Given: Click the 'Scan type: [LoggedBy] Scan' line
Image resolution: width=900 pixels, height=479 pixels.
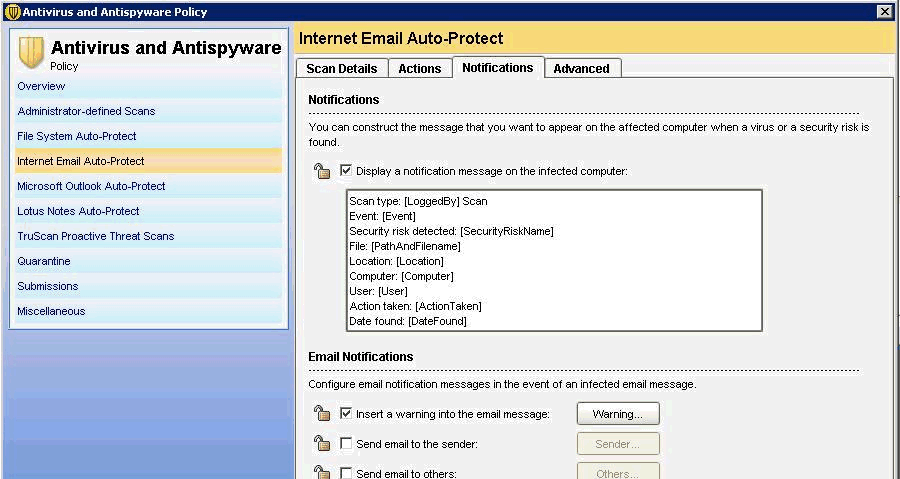Looking at the screenshot, I should [x=418, y=201].
